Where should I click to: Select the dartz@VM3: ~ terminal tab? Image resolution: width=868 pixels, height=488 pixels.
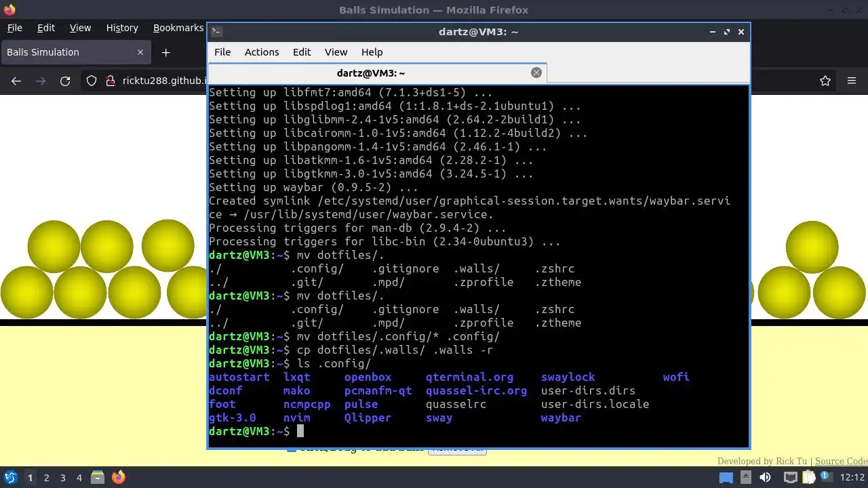(x=377, y=73)
